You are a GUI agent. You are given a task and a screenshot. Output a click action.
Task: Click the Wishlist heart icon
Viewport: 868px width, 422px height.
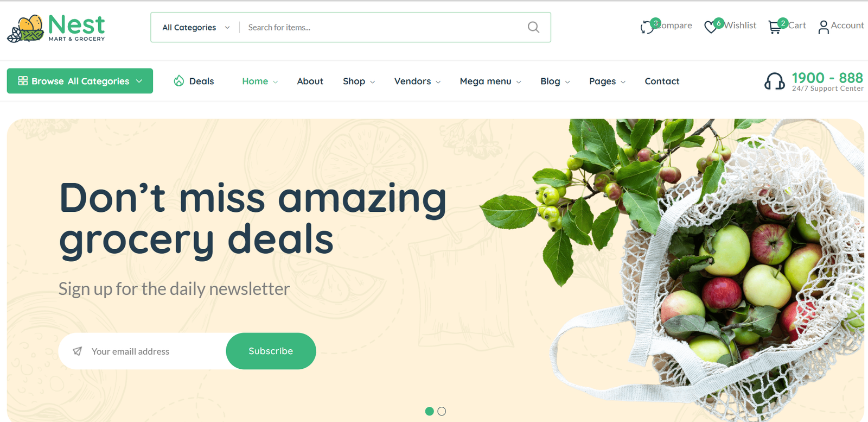click(x=711, y=27)
